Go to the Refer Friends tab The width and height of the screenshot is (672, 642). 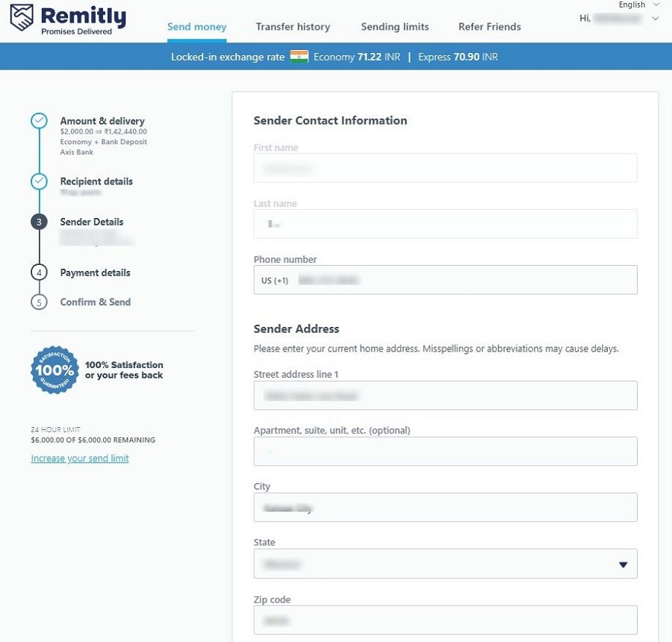tap(490, 27)
